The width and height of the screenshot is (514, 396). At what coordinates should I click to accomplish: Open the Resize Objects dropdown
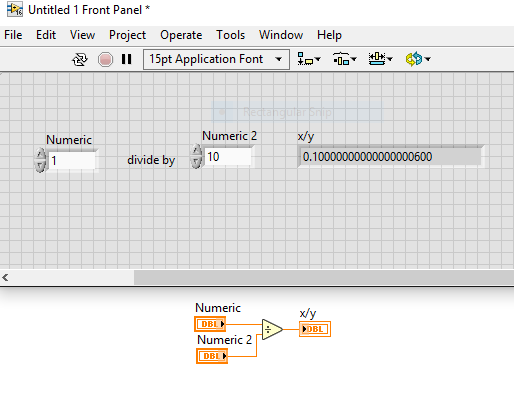click(380, 59)
